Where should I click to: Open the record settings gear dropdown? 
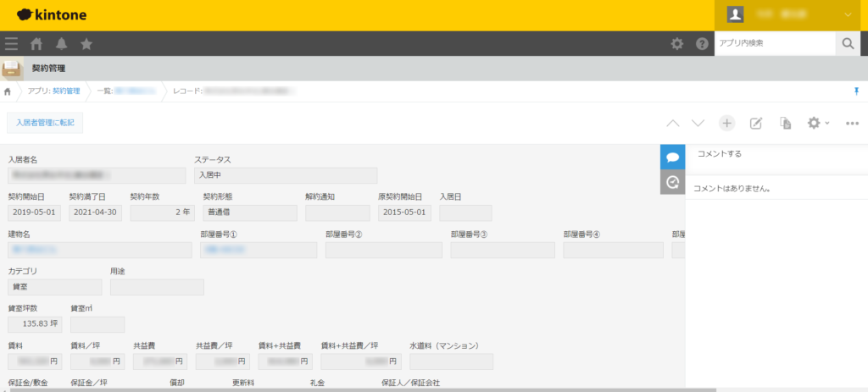[x=817, y=124]
